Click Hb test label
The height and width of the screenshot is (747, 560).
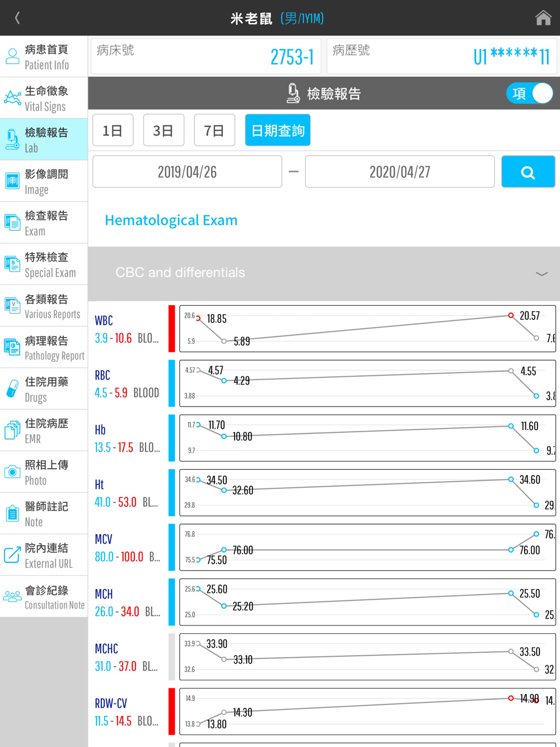click(x=100, y=429)
